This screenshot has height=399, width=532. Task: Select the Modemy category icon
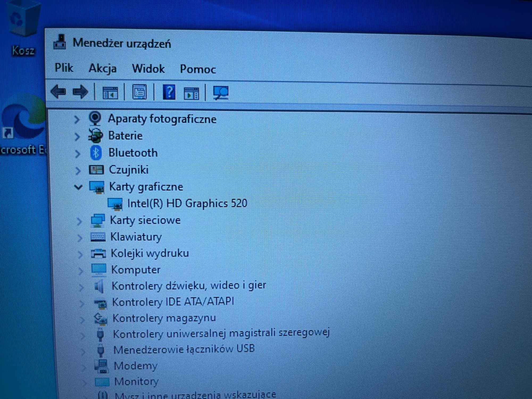click(x=101, y=366)
